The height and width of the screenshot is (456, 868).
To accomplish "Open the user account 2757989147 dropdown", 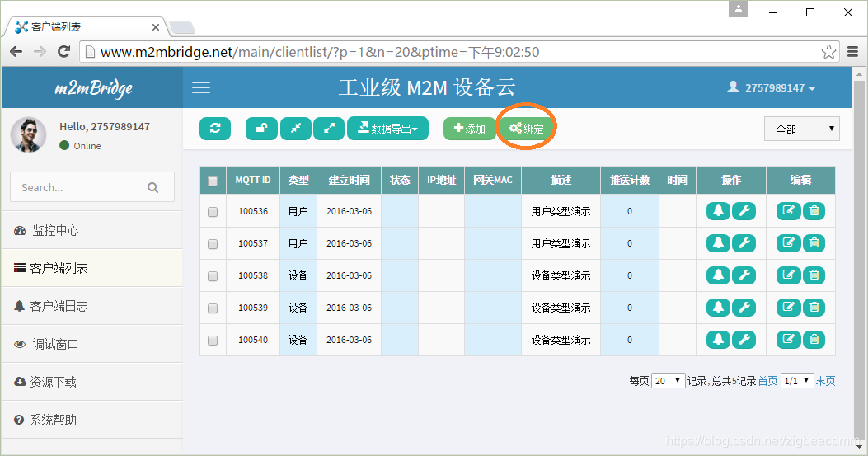I will (x=771, y=87).
